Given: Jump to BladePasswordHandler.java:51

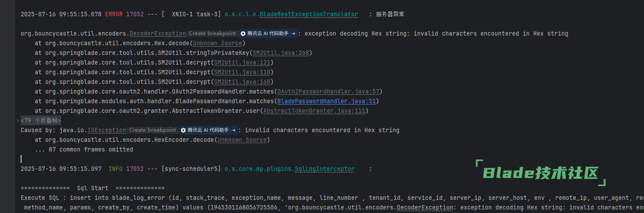Looking at the screenshot, I should click(x=327, y=101).
